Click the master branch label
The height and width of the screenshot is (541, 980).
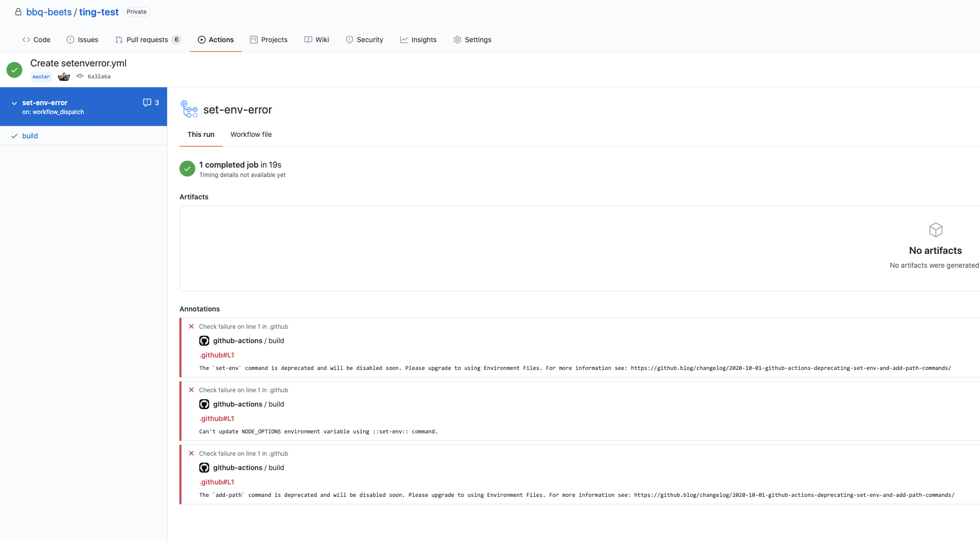point(41,77)
